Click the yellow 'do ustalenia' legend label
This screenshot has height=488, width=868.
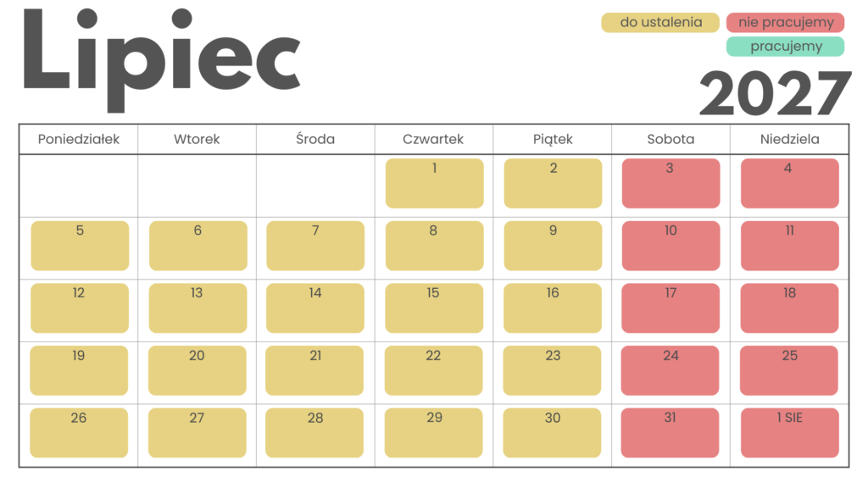pos(659,23)
